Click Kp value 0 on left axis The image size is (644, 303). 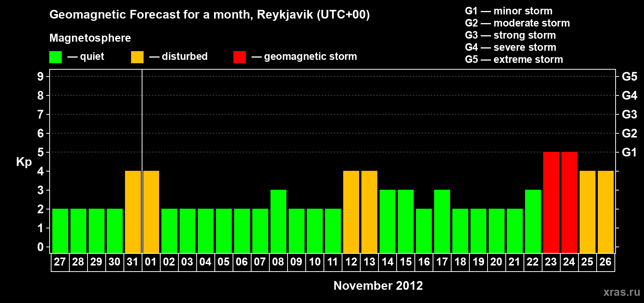41,247
